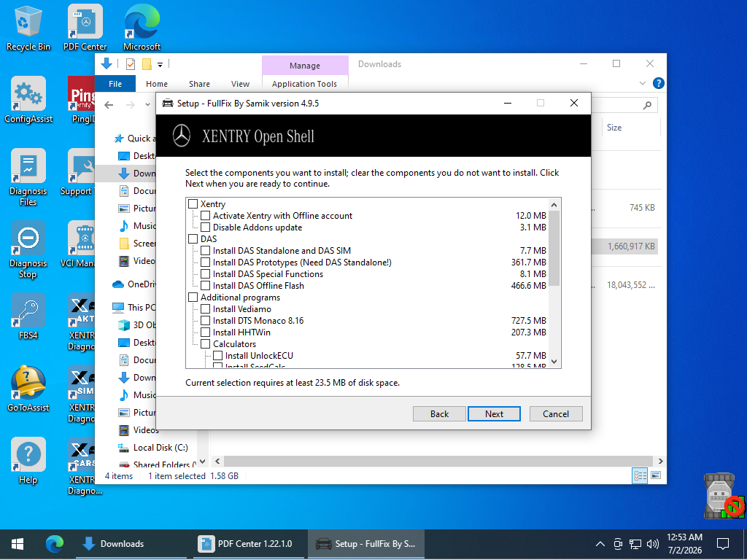Open FBS4 key desktop icon
The width and height of the screenshot is (747, 560).
click(28, 316)
